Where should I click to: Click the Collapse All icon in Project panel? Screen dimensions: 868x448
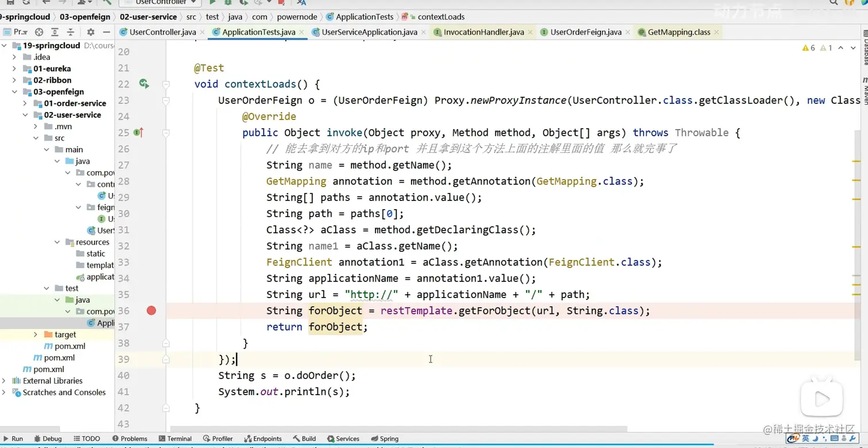point(71,32)
